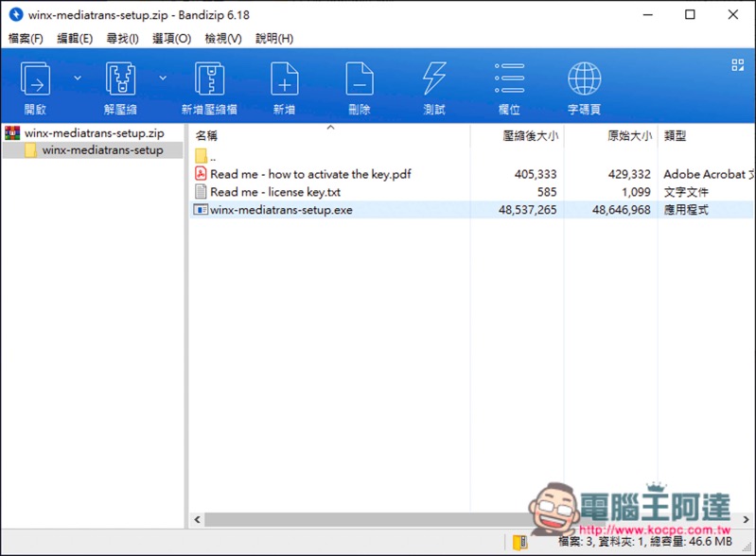
Task: Select the winx-mediatrans-setup folder in tree
Action: point(102,150)
